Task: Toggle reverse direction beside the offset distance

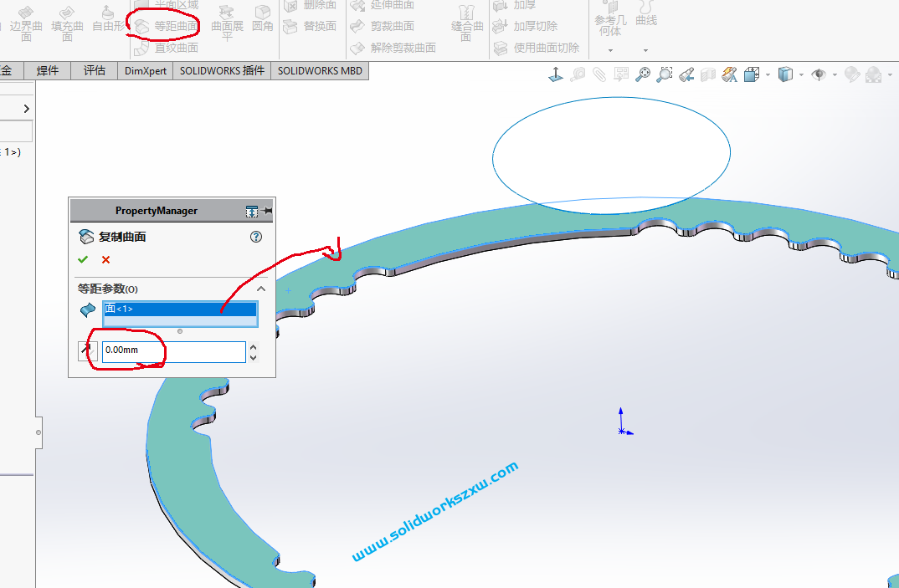Action: tap(88, 351)
